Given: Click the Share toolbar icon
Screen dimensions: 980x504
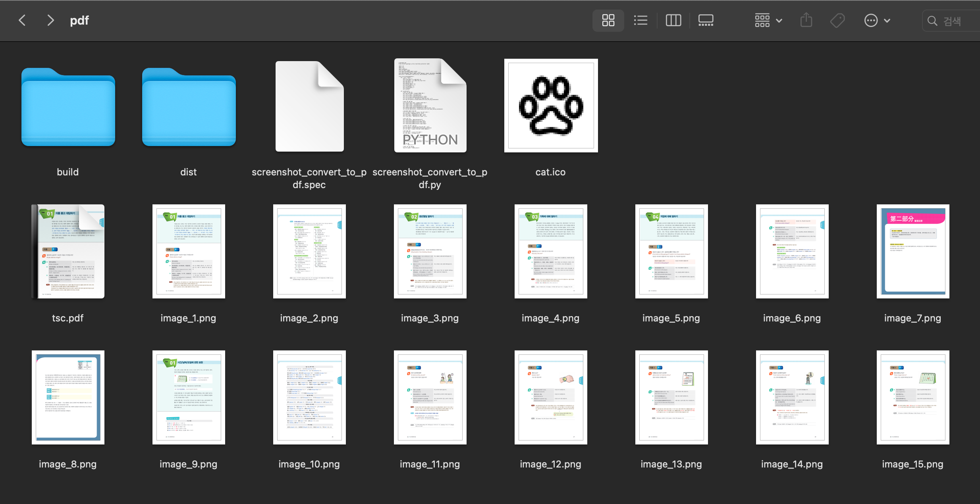Looking at the screenshot, I should pyautogui.click(x=806, y=20).
